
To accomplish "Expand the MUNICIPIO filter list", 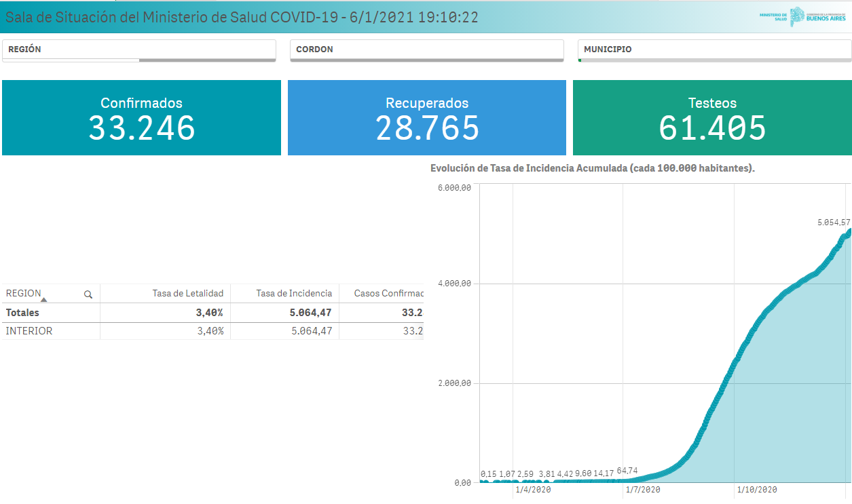I will click(714, 50).
